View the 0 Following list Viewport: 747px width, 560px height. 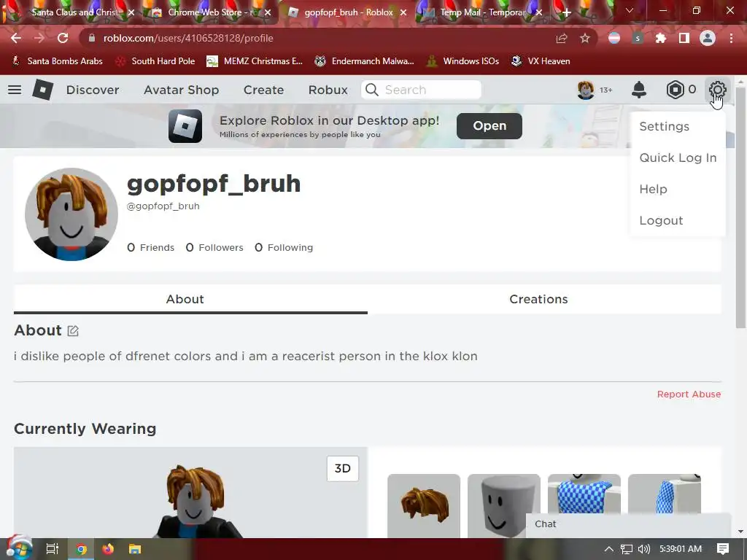pos(284,248)
